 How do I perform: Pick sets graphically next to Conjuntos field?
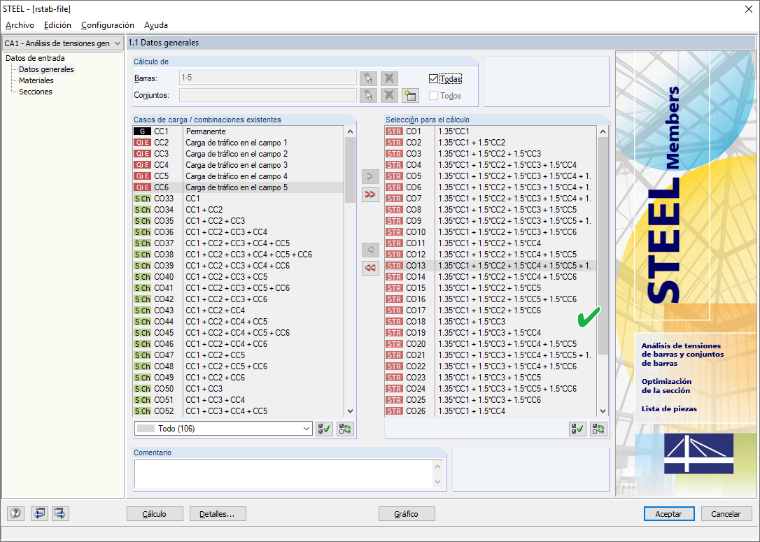pyautogui.click(x=368, y=95)
